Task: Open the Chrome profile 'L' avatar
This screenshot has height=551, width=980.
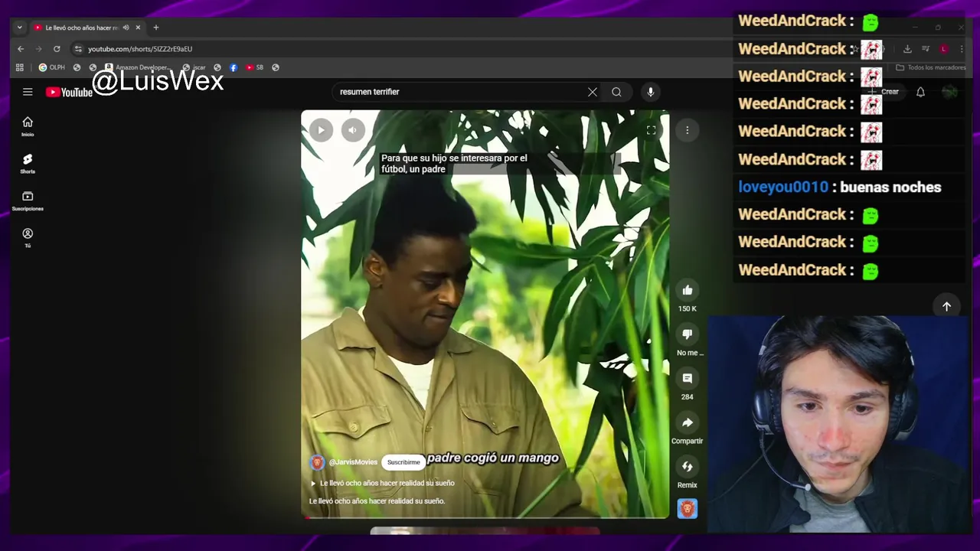Action: [944, 49]
